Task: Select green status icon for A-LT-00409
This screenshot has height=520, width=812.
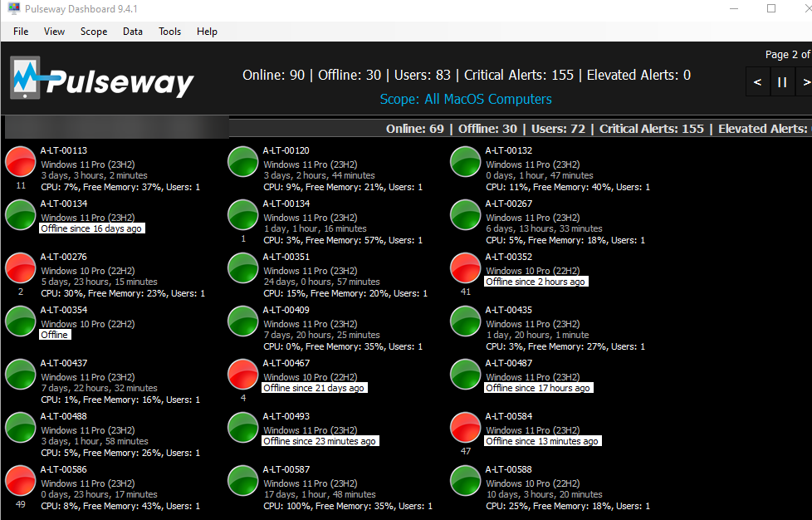Action: click(243, 321)
